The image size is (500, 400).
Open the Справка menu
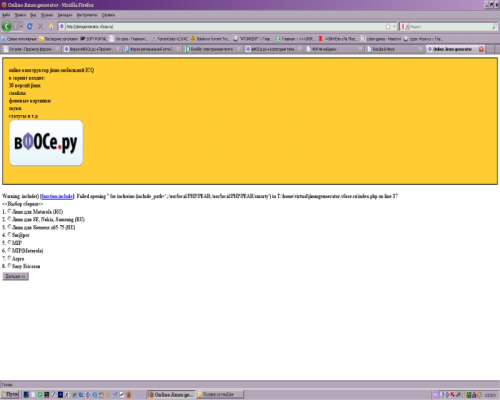pyautogui.click(x=108, y=15)
